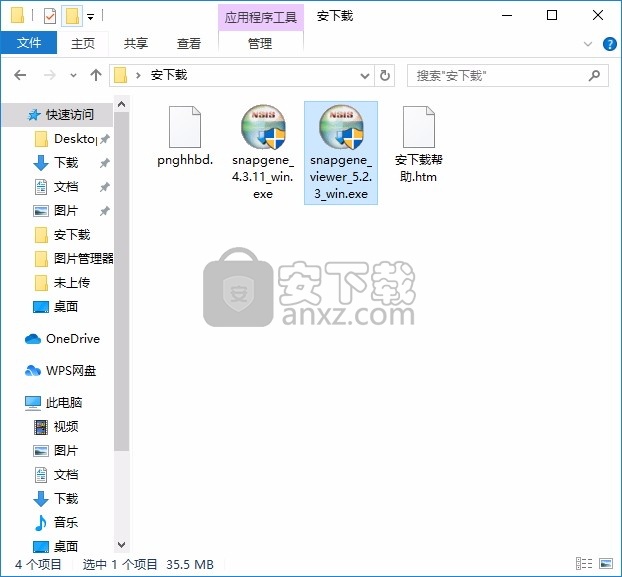622x577 pixels.
Task: Switch to the 查看 ribbon tab
Action: (x=189, y=43)
